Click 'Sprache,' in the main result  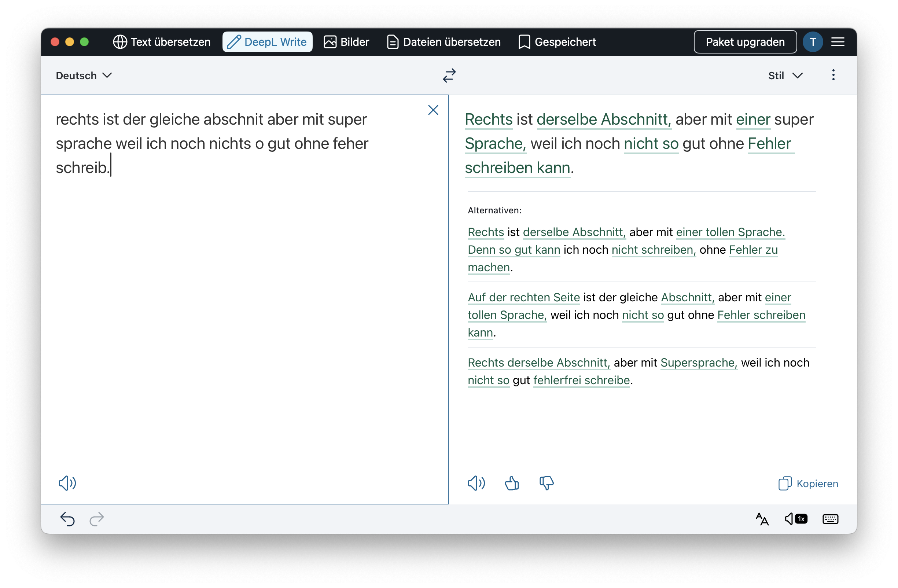(x=495, y=143)
